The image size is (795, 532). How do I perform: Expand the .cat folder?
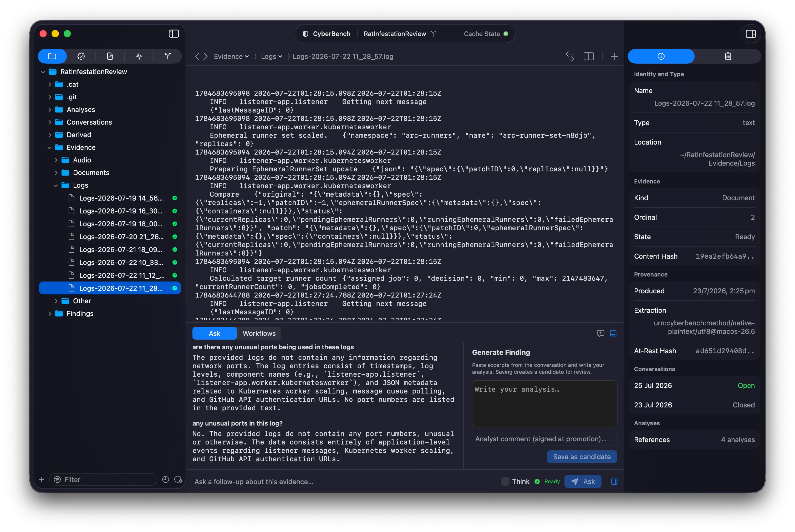[50, 84]
